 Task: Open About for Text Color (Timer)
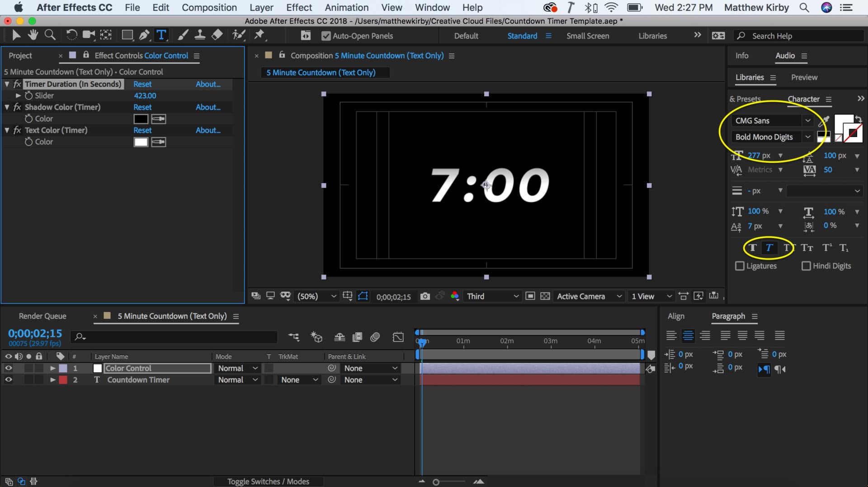click(x=208, y=130)
